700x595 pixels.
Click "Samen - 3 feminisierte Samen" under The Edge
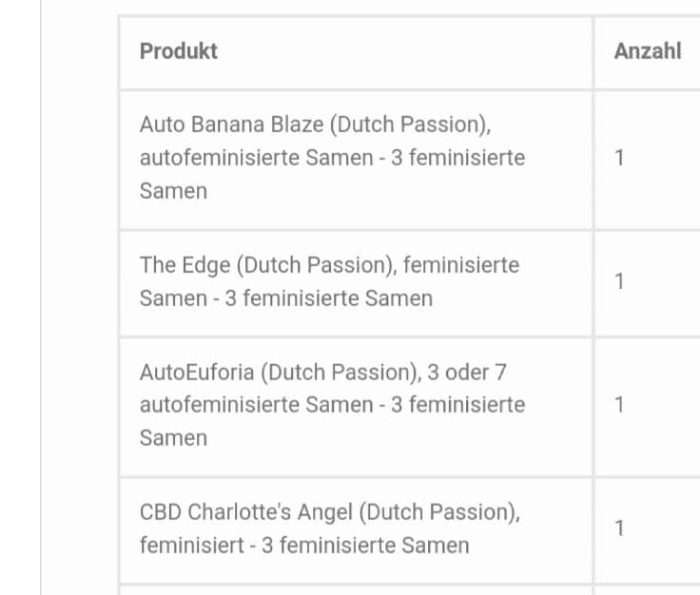286,298
